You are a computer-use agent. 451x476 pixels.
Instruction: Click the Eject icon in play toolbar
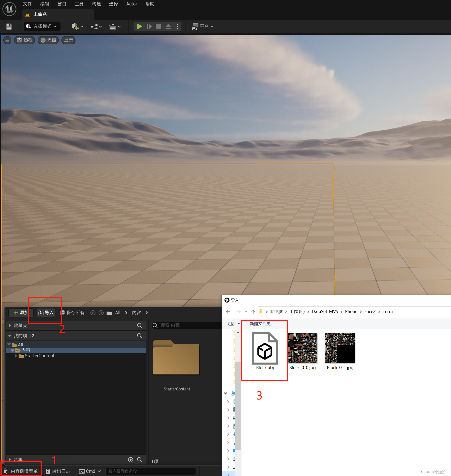[168, 27]
